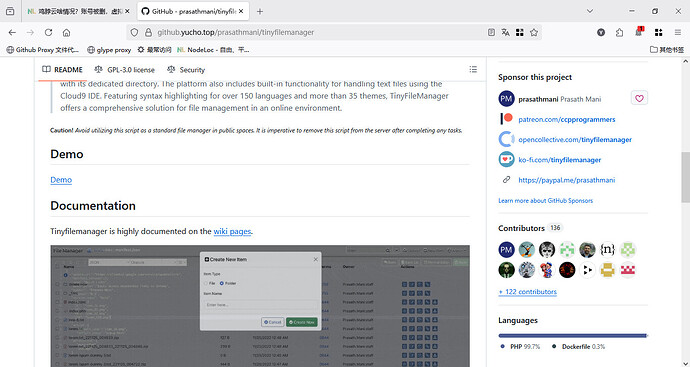Open a new browser tab
The width and height of the screenshot is (690, 367).
(x=260, y=11)
